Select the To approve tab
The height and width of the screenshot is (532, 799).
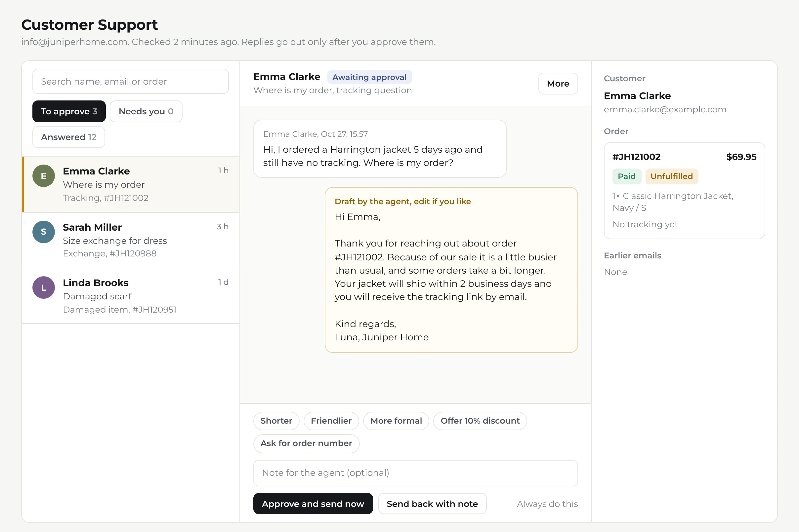[69, 111]
